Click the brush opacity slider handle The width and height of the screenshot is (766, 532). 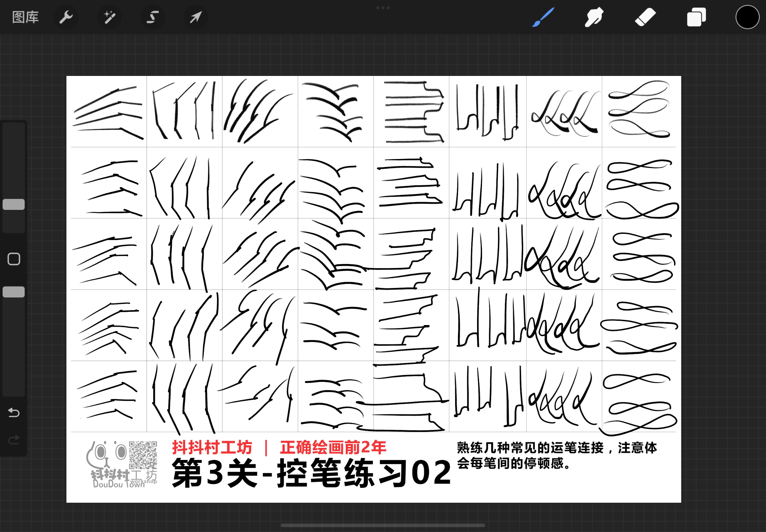[14, 292]
